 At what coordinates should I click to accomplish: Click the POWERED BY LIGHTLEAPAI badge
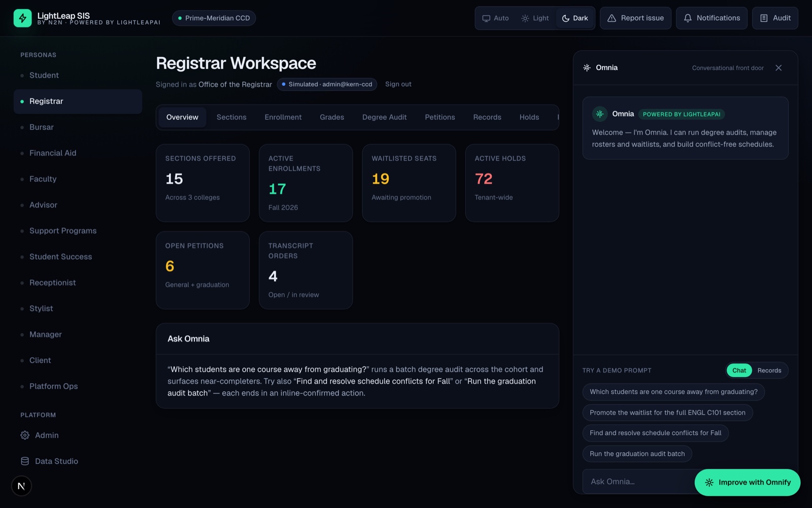[x=682, y=114]
